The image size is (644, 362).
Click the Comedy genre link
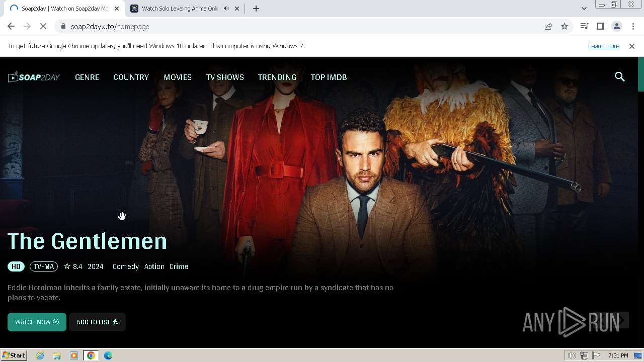tap(126, 266)
